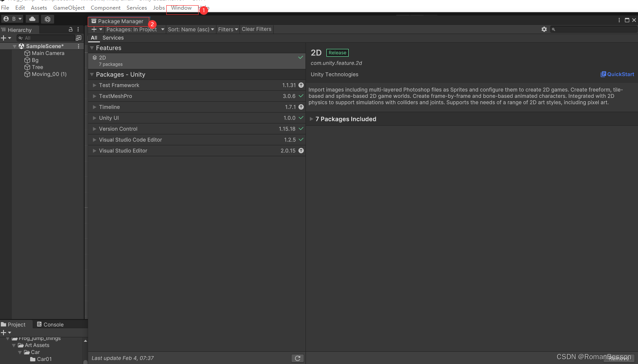This screenshot has width=638, height=364.
Task: Select the Car01 folder
Action: 41,359
